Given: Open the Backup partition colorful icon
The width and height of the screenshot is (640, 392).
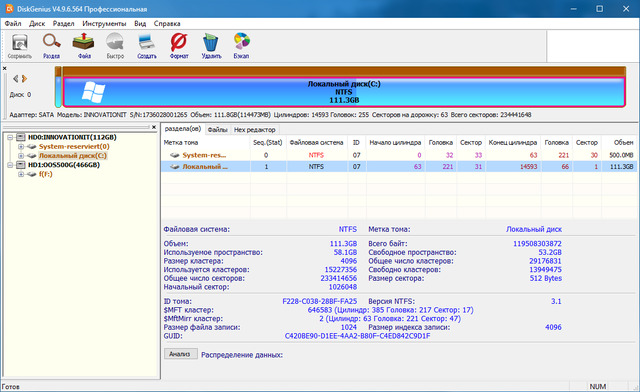Looking at the screenshot, I should 241,46.
